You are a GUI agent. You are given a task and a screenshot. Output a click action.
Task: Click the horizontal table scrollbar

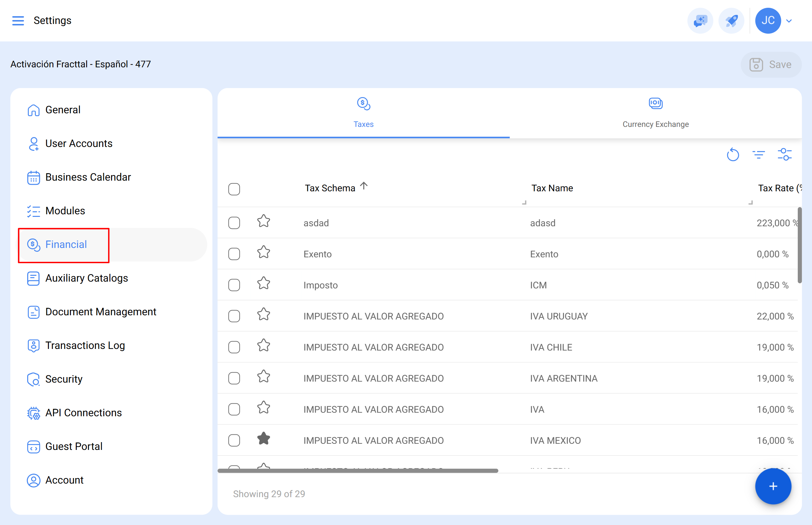(358, 471)
